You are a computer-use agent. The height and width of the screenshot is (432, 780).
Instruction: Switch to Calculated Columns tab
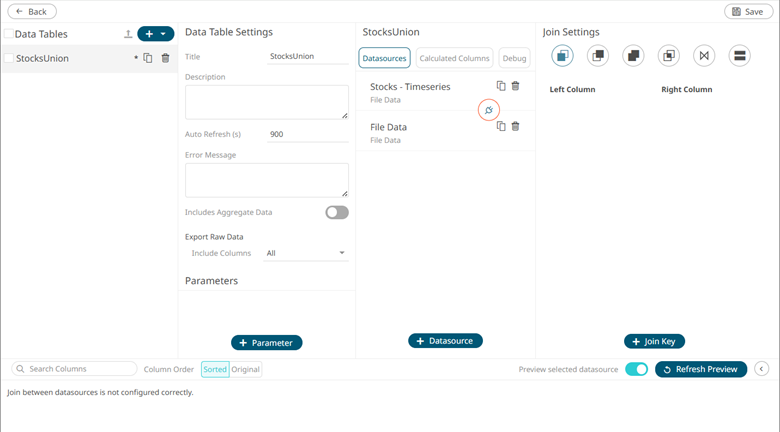click(454, 59)
